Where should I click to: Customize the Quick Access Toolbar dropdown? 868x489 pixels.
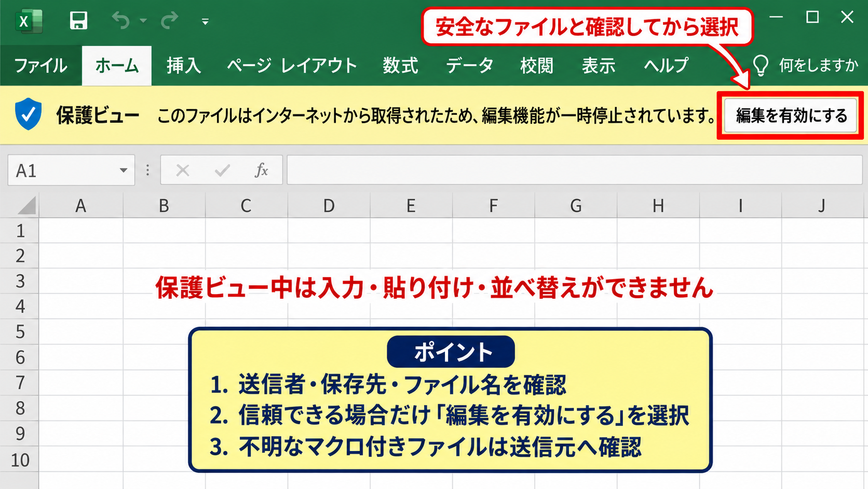206,22
